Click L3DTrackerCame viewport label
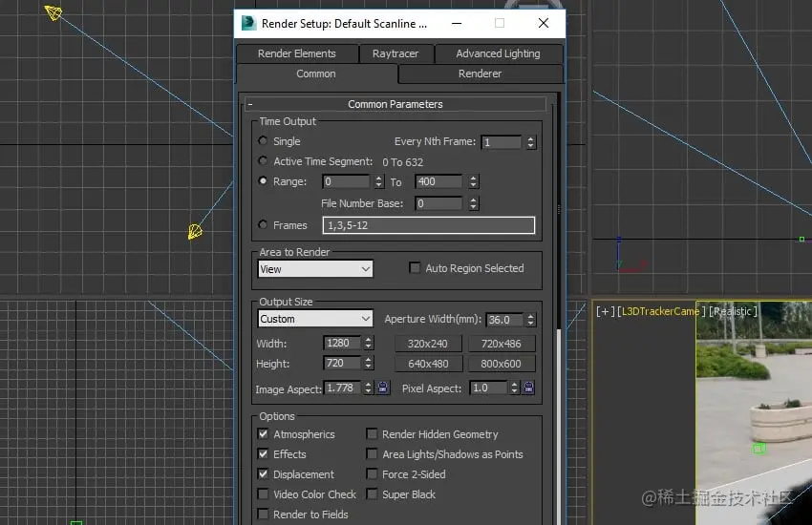812x525 pixels. point(661,311)
